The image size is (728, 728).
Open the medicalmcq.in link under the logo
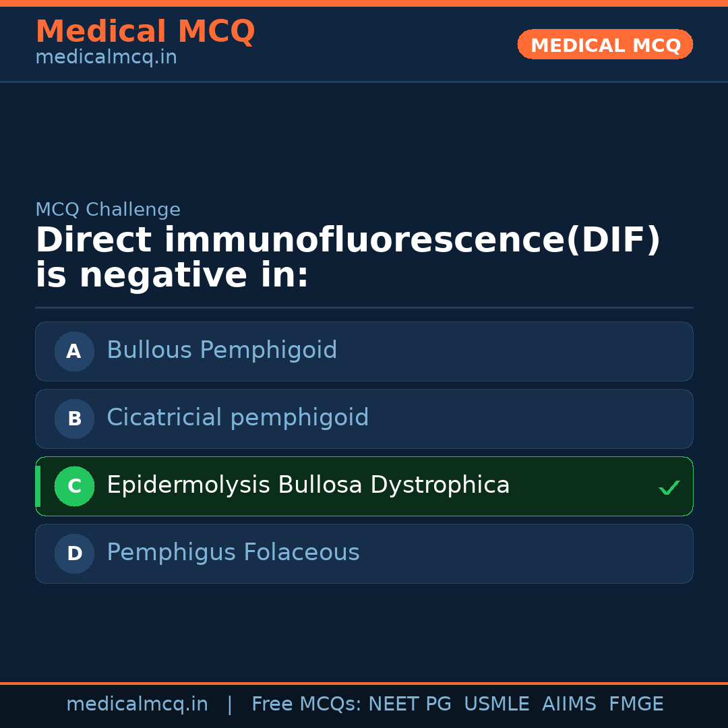tap(106, 58)
